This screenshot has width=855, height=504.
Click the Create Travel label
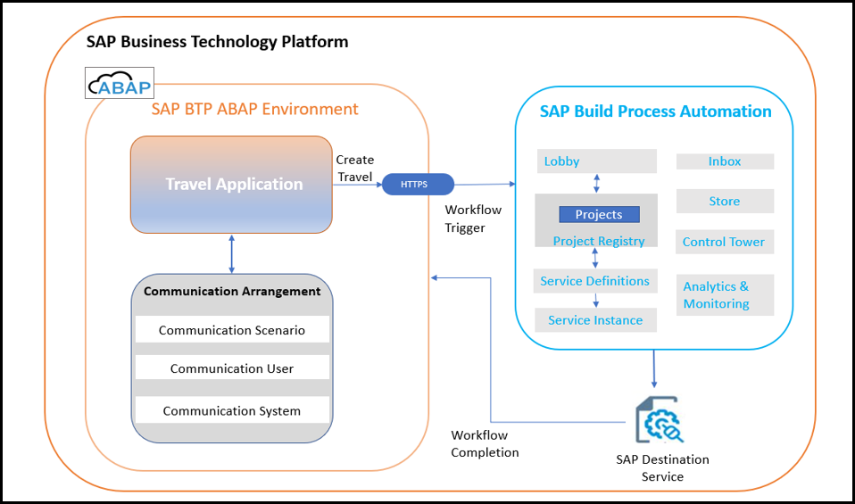(355, 169)
